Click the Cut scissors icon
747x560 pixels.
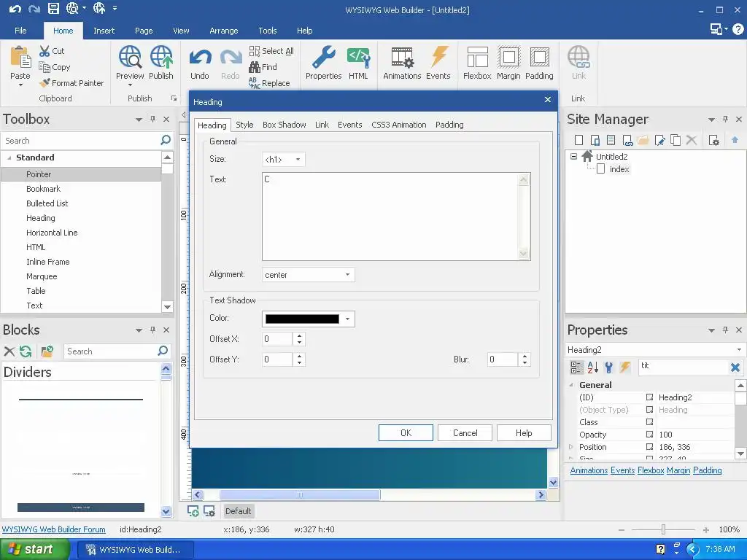[x=44, y=51]
